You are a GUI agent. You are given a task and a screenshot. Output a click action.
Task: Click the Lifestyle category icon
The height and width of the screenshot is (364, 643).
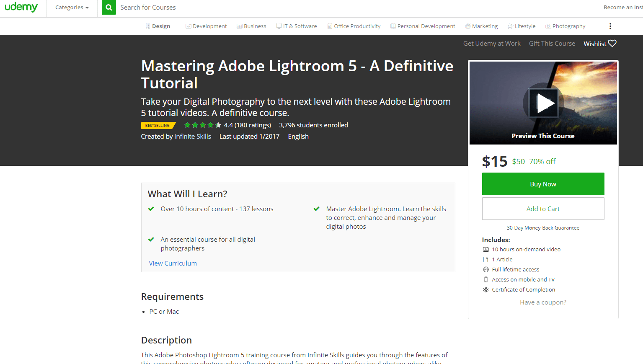pyautogui.click(x=510, y=26)
